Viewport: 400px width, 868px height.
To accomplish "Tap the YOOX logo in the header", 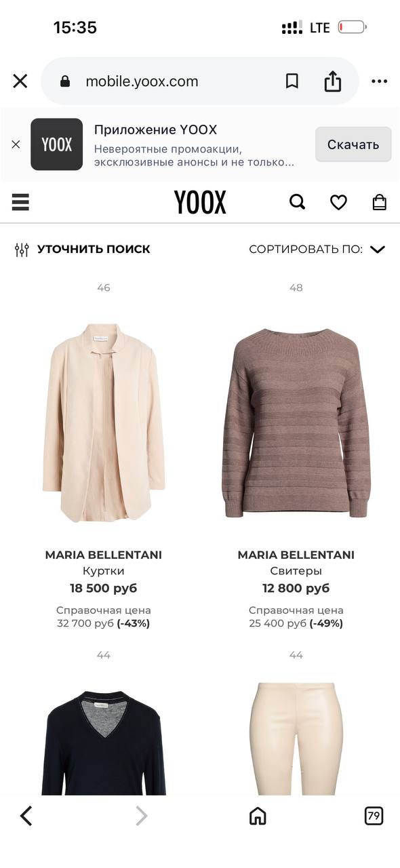I will point(200,202).
